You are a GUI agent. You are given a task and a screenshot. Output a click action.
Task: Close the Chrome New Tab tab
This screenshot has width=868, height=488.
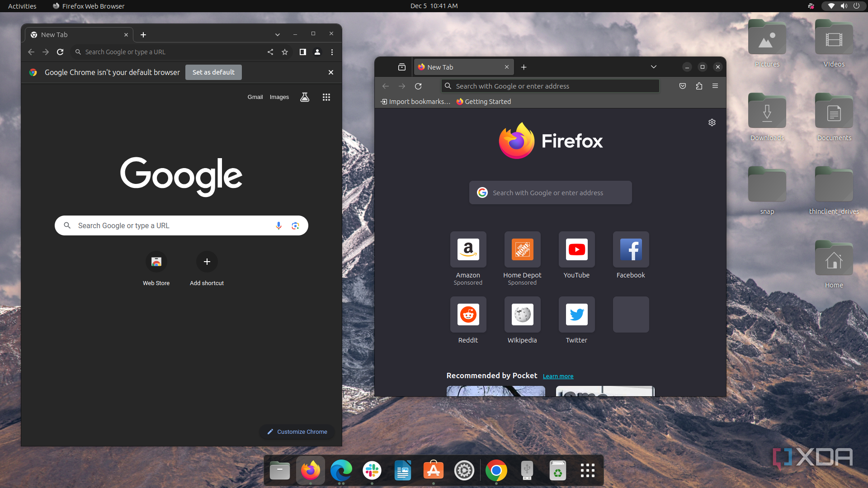[126, 35]
